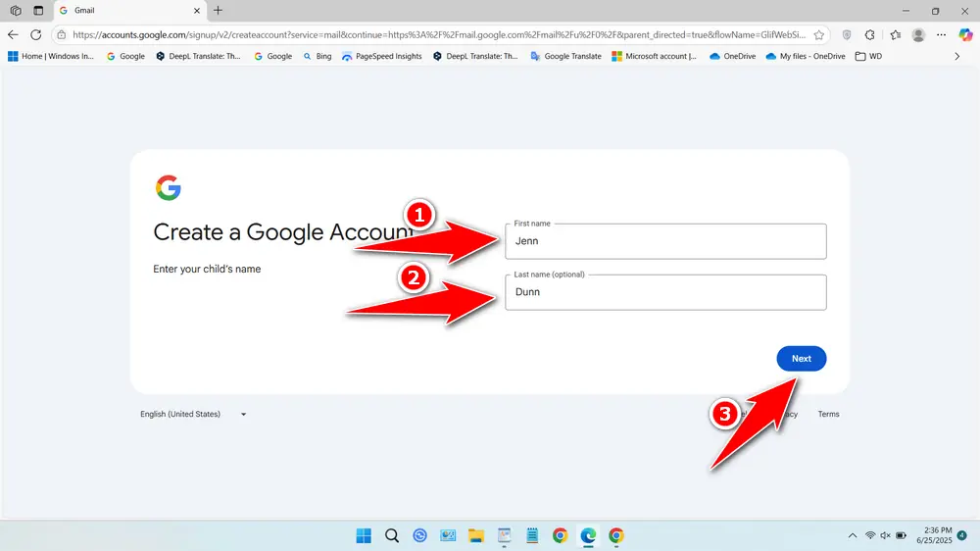
Task: Click the muted volume tray icon
Action: (886, 536)
